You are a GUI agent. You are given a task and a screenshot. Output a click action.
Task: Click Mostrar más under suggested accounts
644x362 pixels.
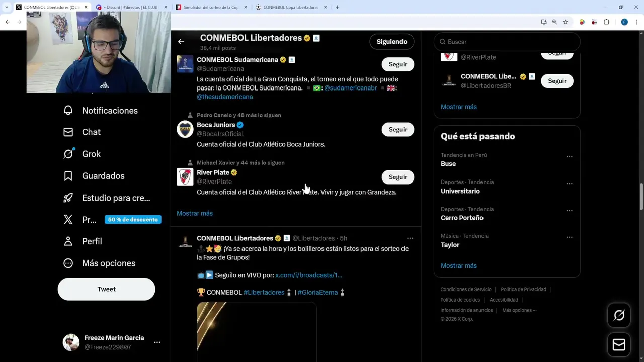point(195,213)
